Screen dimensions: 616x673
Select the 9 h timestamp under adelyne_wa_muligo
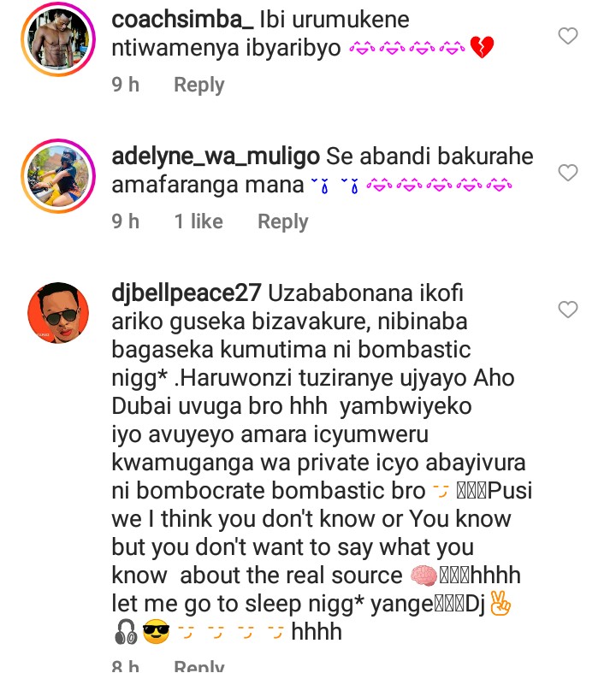pos(126,221)
